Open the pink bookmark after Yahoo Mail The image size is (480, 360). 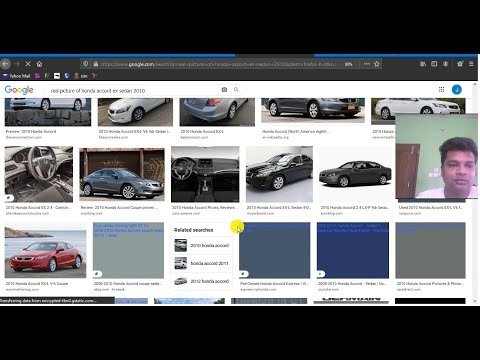click(x=37, y=76)
